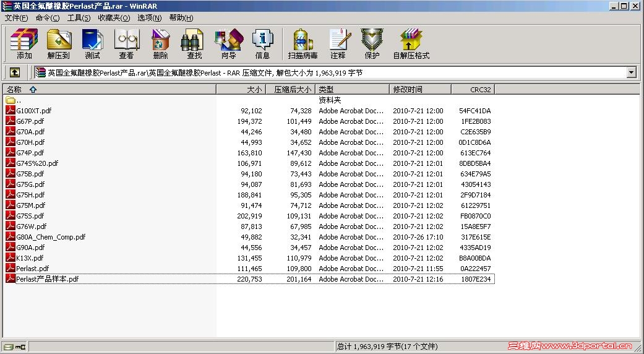Sort by 修改时间 column header
Image resolution: width=644 pixels, height=354 pixels.
(x=420, y=89)
